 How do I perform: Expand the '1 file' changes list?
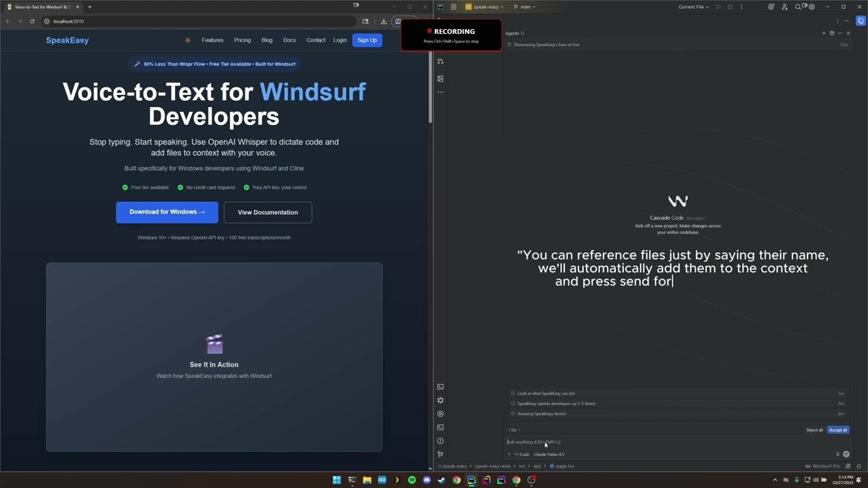[x=514, y=430]
